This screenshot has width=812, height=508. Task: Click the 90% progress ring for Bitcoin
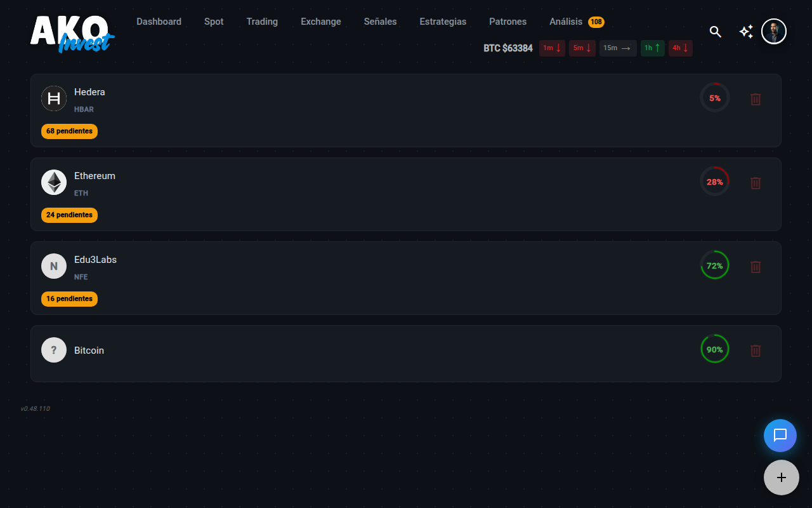[715, 350]
